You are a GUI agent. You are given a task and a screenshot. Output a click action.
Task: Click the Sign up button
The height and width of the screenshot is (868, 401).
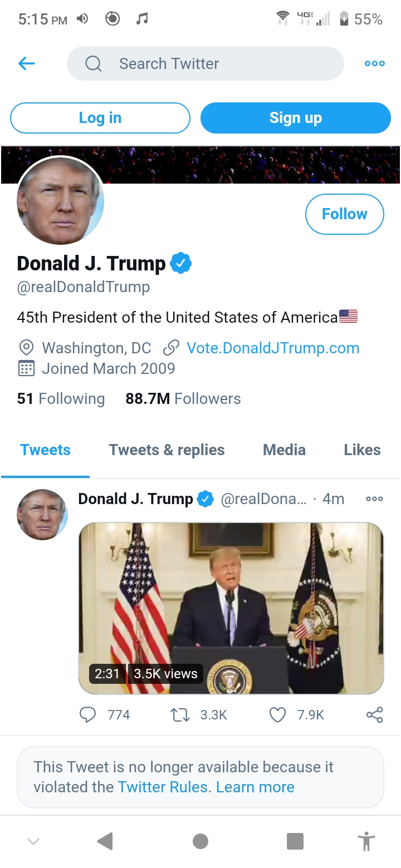295,118
